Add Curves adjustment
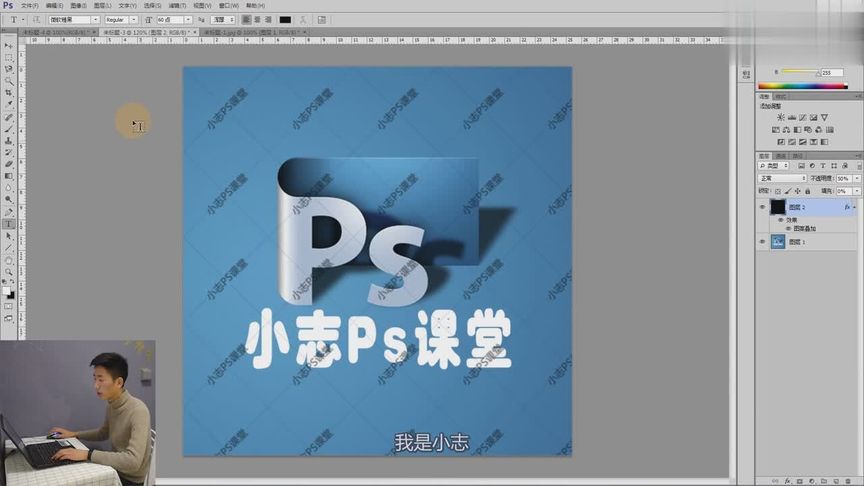The height and width of the screenshot is (486, 864). coord(802,117)
